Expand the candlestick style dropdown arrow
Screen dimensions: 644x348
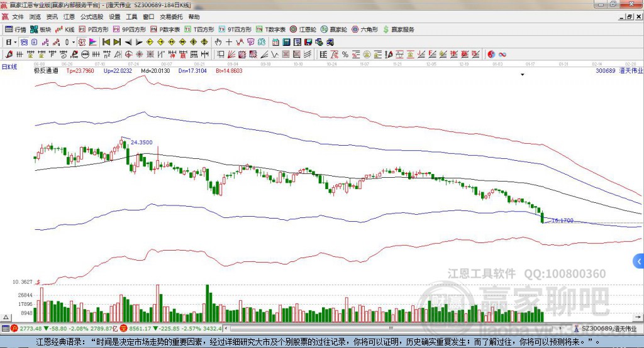pos(73,42)
